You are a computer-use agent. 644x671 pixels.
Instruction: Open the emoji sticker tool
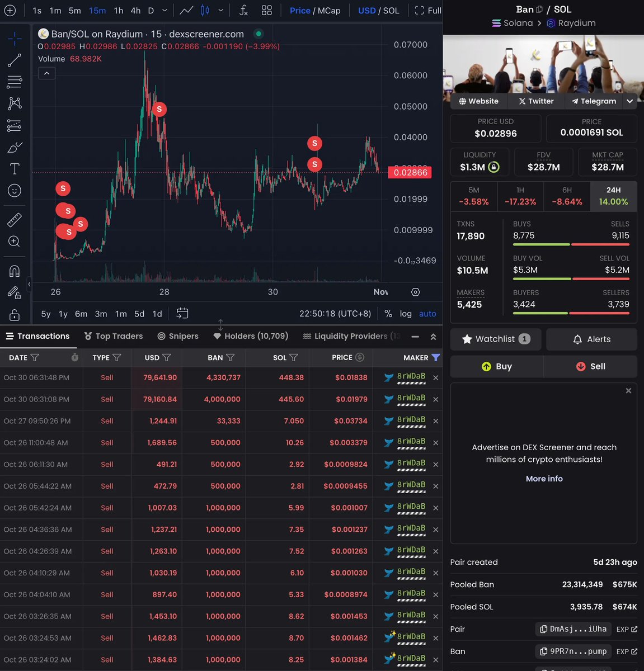[15, 190]
